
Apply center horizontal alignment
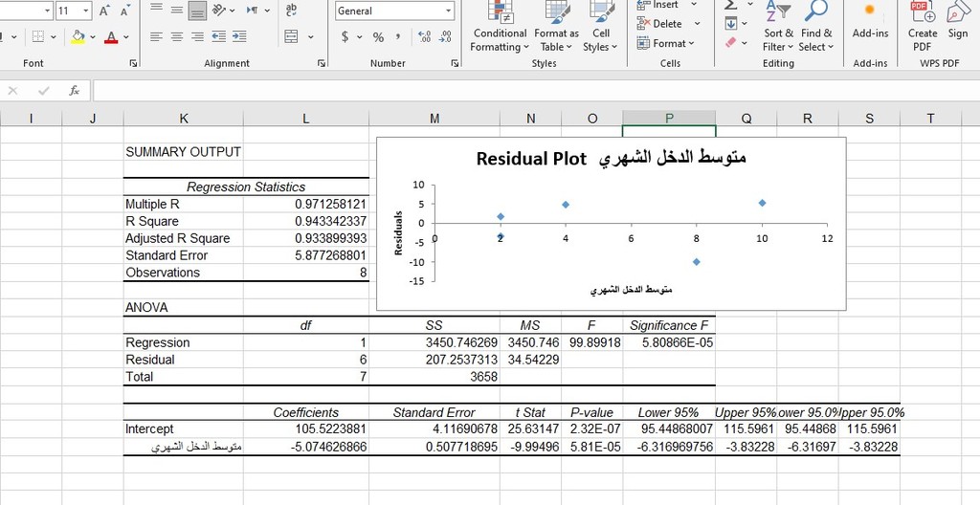(175, 37)
